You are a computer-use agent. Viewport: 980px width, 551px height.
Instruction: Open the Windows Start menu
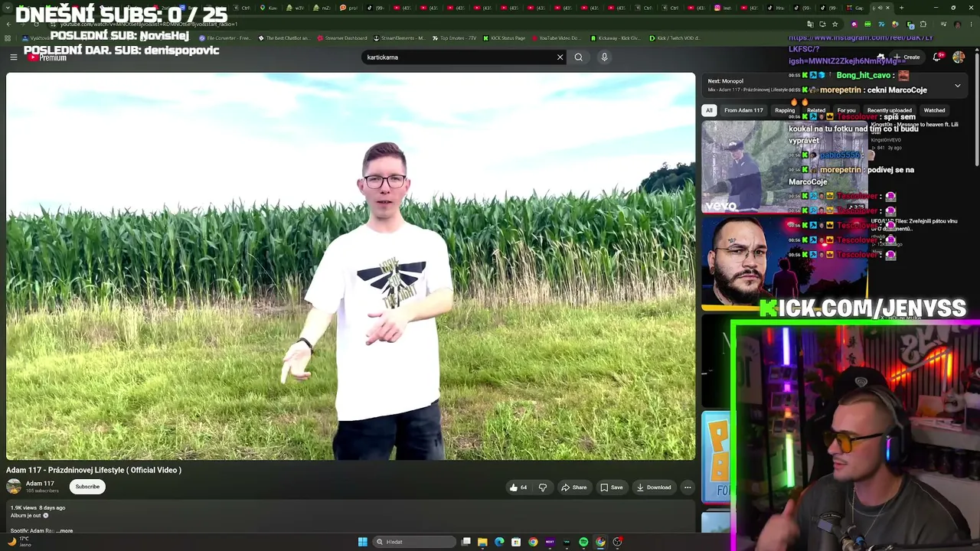click(362, 542)
